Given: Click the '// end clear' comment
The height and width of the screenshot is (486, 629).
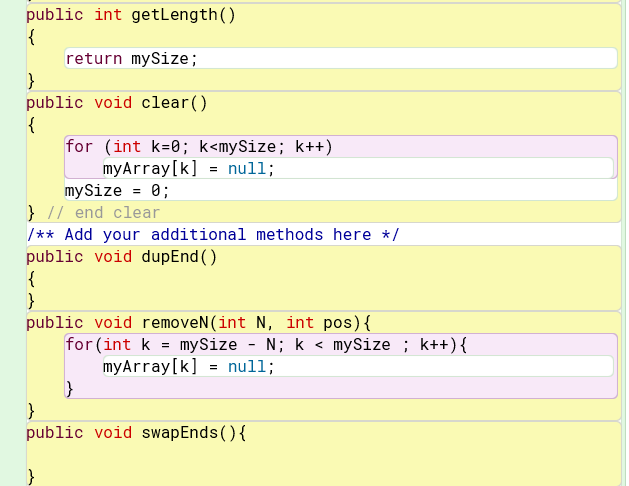Looking at the screenshot, I should [x=103, y=213].
